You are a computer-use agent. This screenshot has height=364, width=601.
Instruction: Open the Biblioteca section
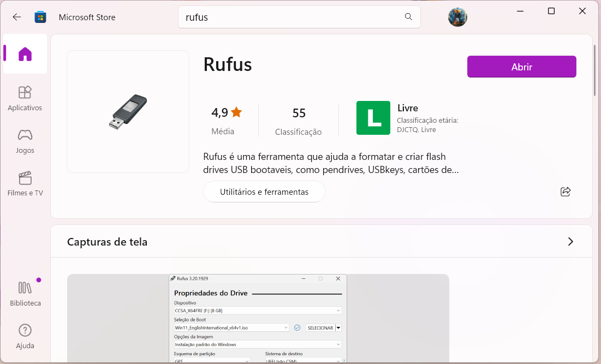coord(25,294)
